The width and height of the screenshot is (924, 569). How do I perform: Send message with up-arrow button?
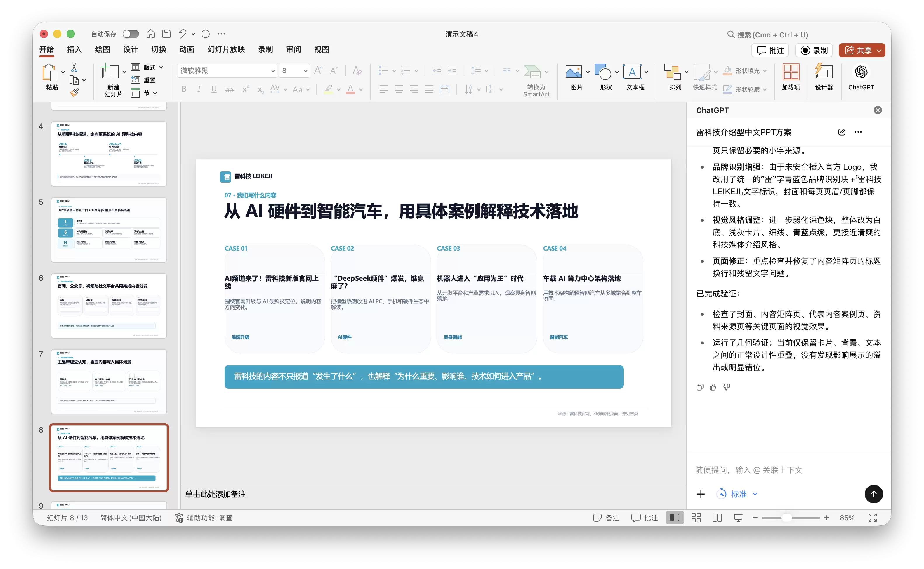873,494
